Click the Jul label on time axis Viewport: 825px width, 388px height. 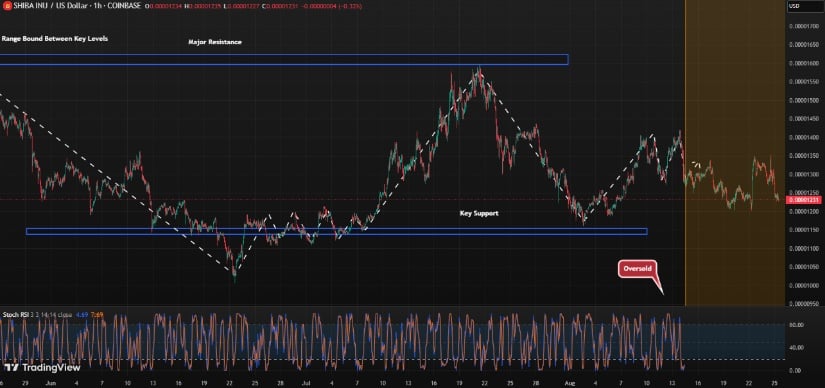[306, 383]
